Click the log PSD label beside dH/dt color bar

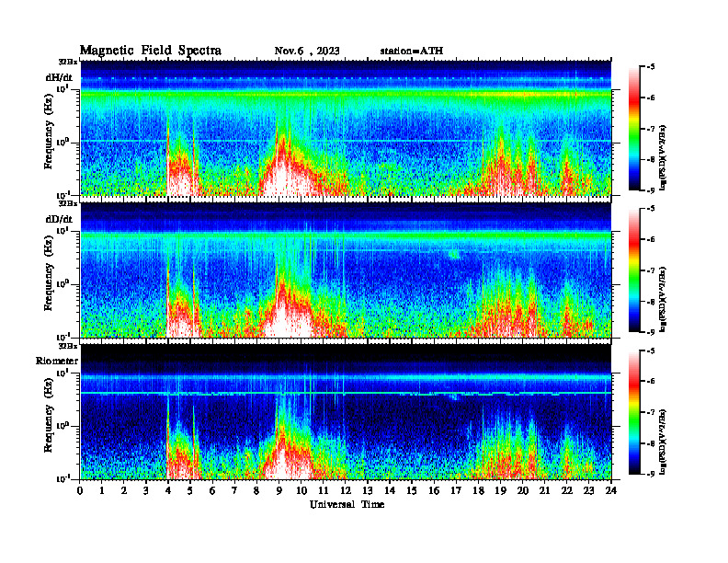[x=664, y=157]
